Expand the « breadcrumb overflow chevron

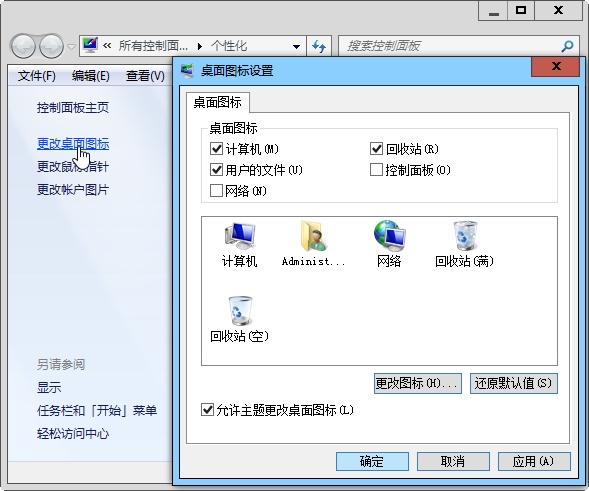[x=107, y=46]
